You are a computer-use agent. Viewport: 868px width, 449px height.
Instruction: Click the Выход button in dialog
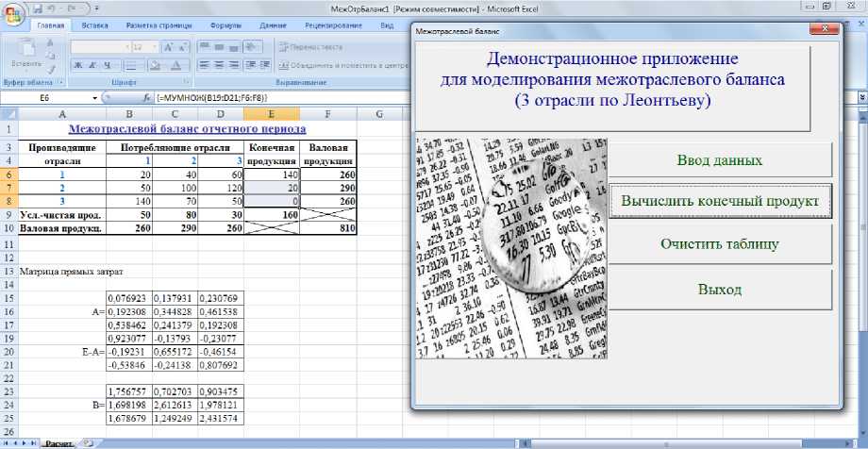tap(719, 289)
